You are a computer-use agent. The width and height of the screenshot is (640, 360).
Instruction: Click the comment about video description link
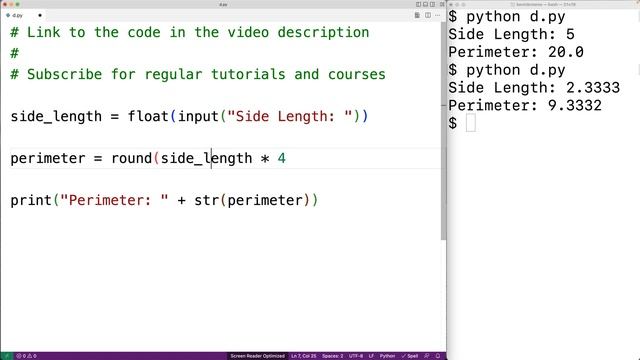(190, 33)
